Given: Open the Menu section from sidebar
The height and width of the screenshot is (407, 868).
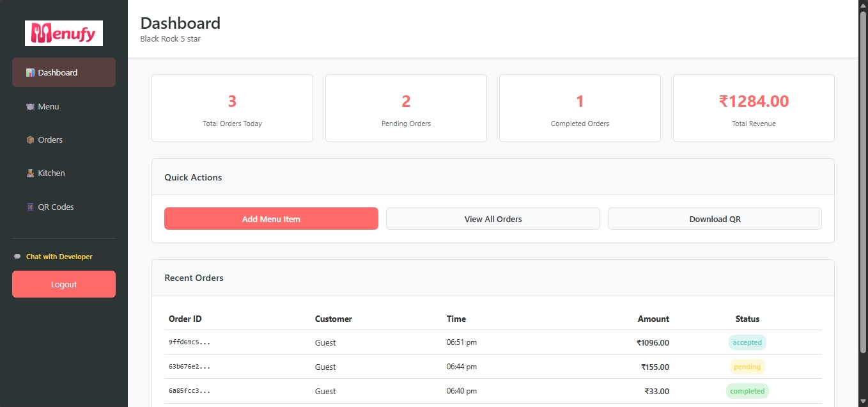Looking at the screenshot, I should point(48,106).
